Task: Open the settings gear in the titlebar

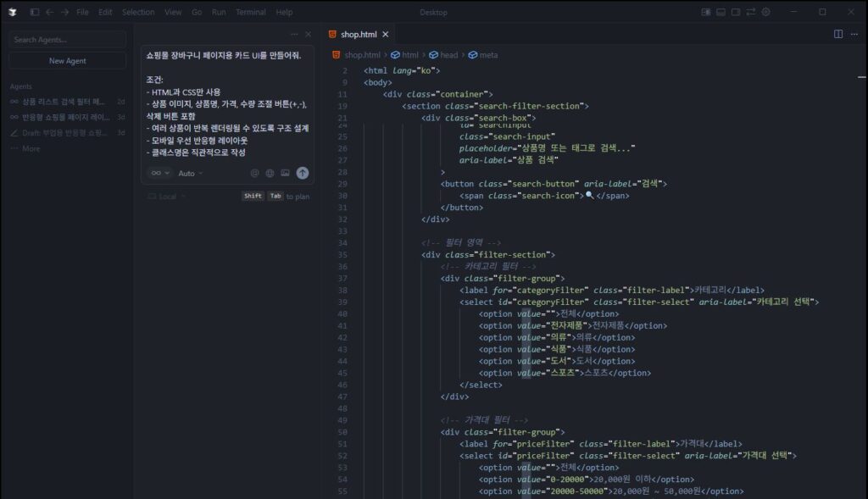Action: click(x=766, y=11)
